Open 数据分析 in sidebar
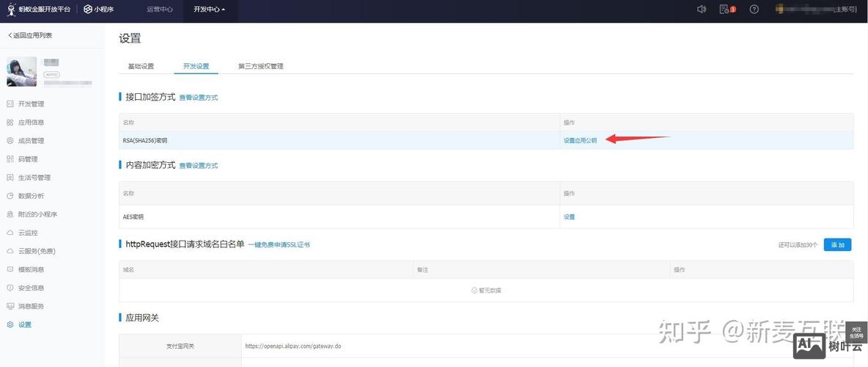This screenshot has width=868, height=367. (x=31, y=196)
